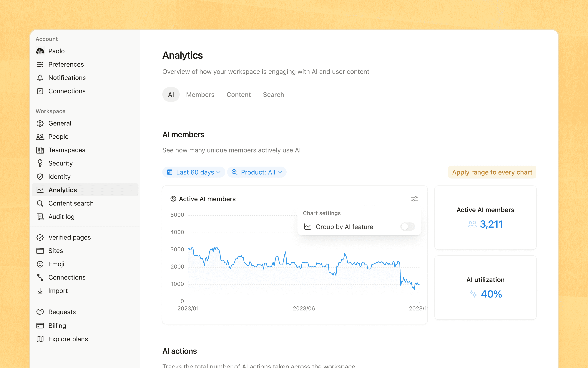Image resolution: width=588 pixels, height=368 pixels.
Task: Open the Paolo account profile
Action: [56, 51]
